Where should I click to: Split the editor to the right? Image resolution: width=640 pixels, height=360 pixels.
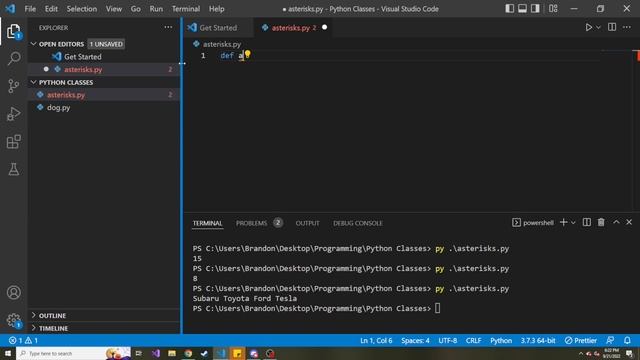[x=612, y=27]
